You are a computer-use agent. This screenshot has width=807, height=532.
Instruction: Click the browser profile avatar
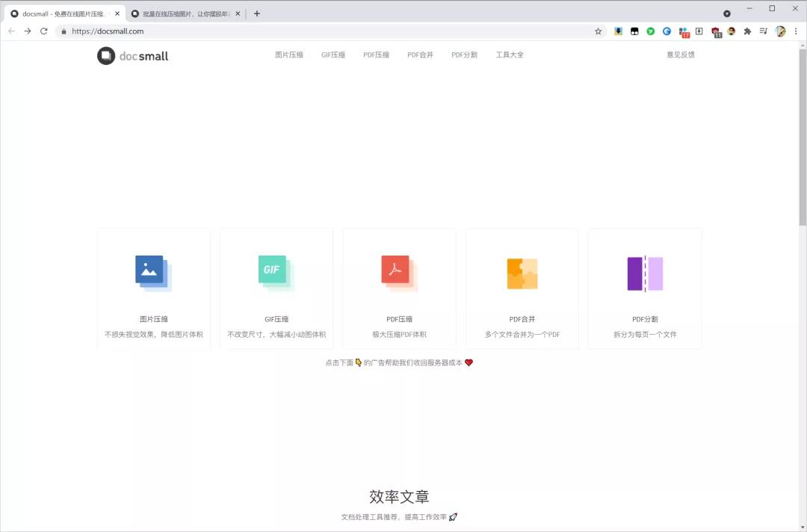[x=780, y=31]
